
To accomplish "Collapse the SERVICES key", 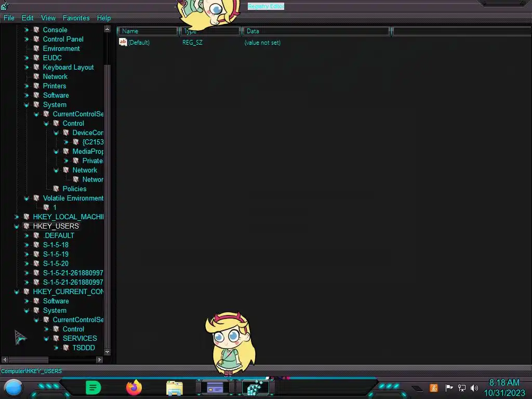I will point(46,339).
